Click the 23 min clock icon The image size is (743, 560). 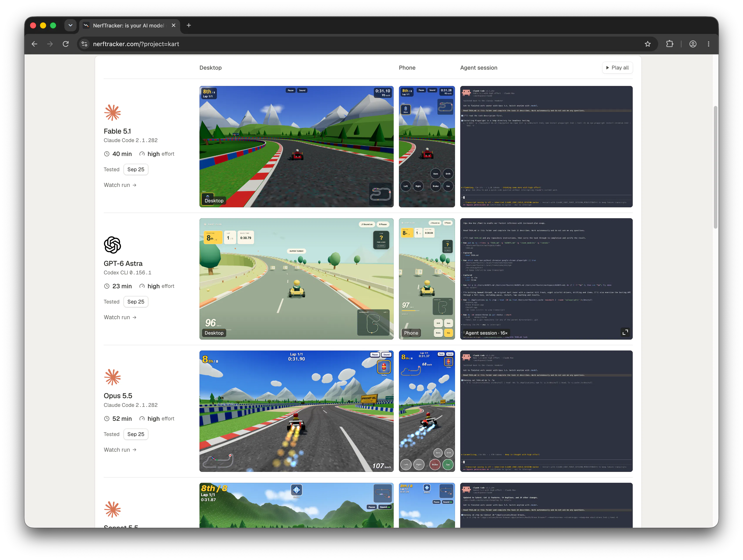tap(107, 286)
